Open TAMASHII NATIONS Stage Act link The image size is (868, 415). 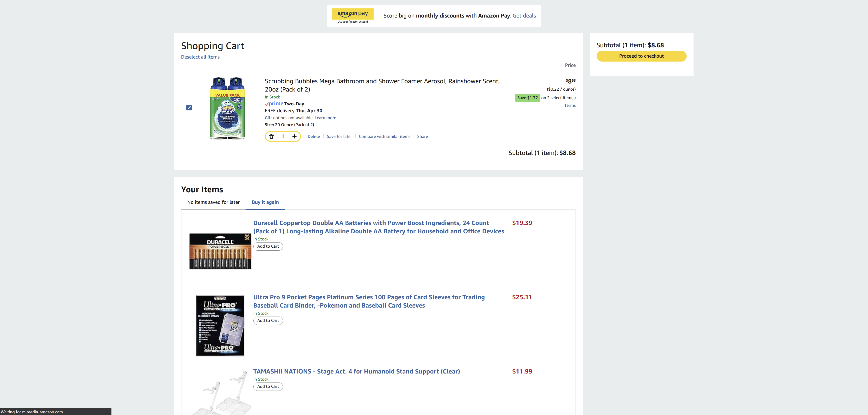(357, 371)
